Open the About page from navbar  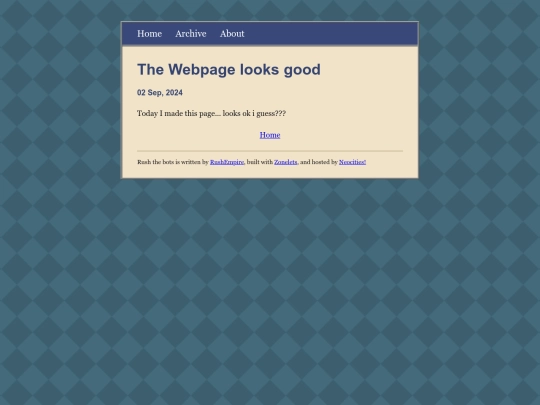click(232, 34)
